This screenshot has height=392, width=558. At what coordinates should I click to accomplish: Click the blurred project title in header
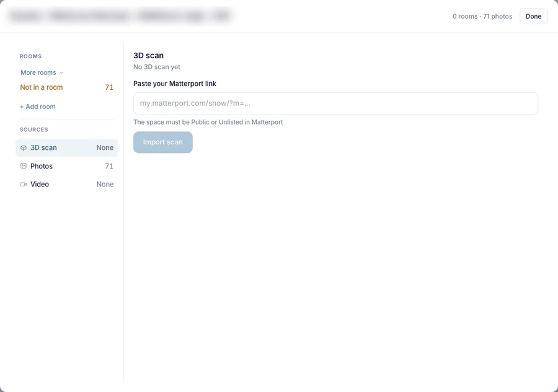pos(120,16)
